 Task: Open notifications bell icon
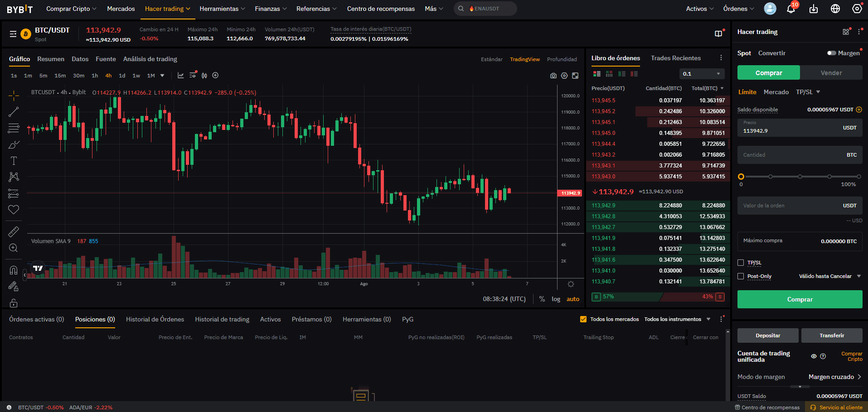pos(791,9)
